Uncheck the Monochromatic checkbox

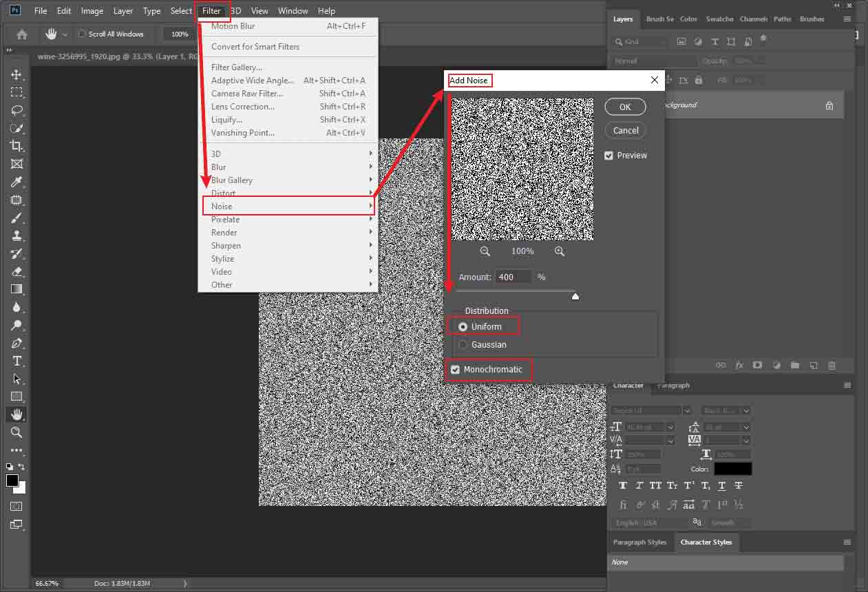tap(455, 370)
